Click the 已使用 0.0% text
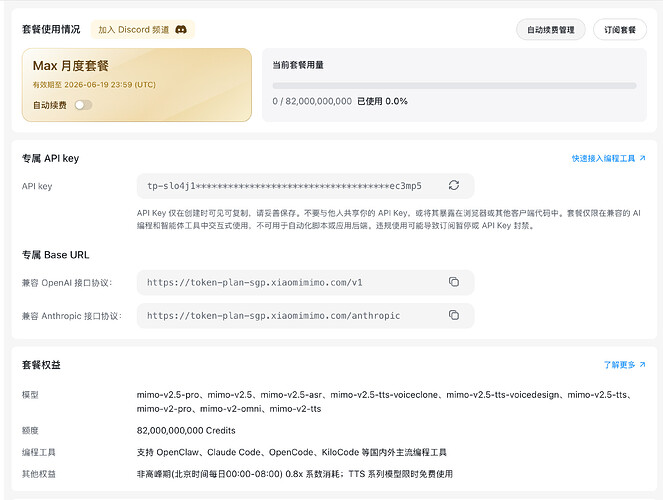Viewport: 663px width, 500px height. pos(382,101)
